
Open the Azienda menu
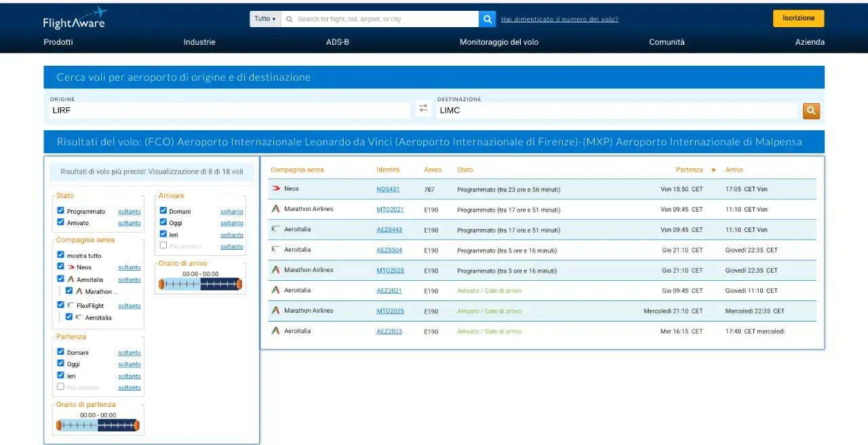(x=810, y=42)
